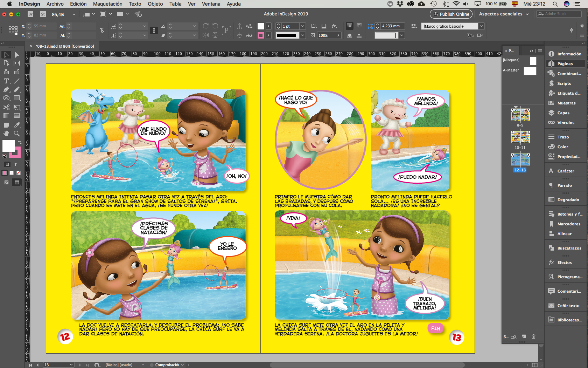Select the Hand tool
The image size is (588, 368).
click(x=6, y=134)
